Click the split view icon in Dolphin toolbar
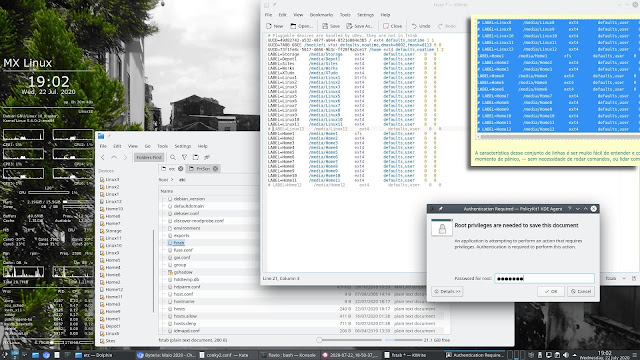This screenshot has height=360, width=640. [196, 157]
